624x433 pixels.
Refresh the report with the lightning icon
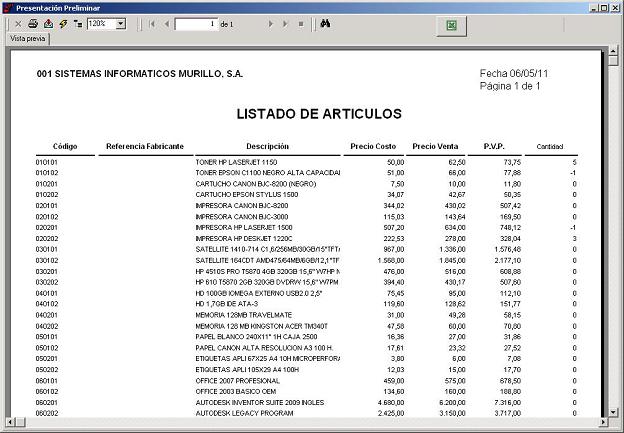click(63, 24)
